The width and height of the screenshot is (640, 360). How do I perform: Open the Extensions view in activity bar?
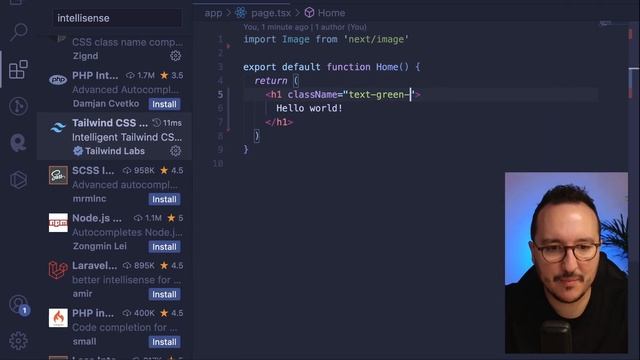click(18, 69)
